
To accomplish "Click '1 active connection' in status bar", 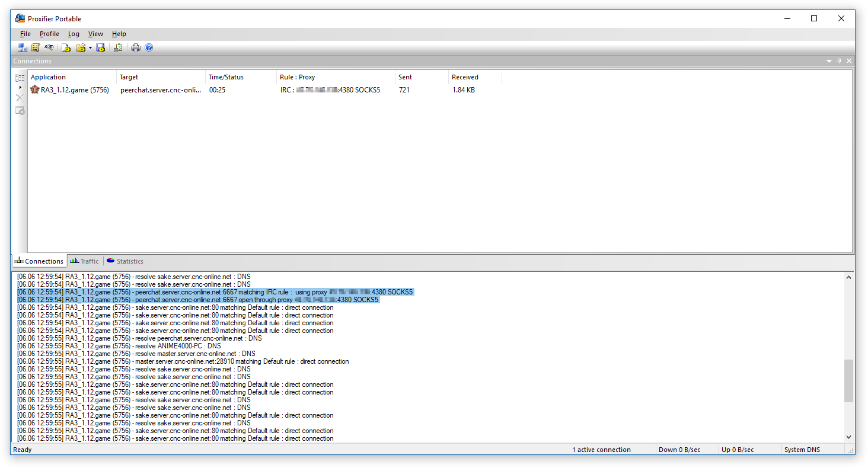I will 601,450.
